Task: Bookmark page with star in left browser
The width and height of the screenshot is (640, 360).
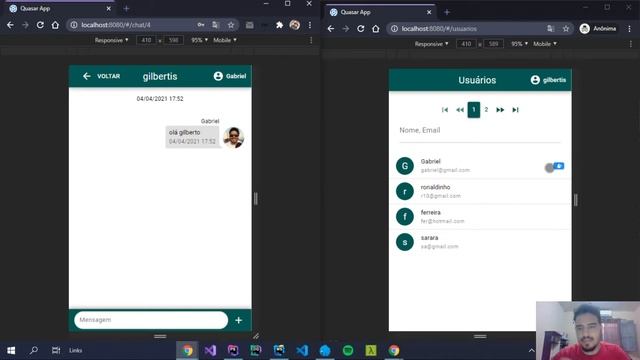Action: point(231,25)
